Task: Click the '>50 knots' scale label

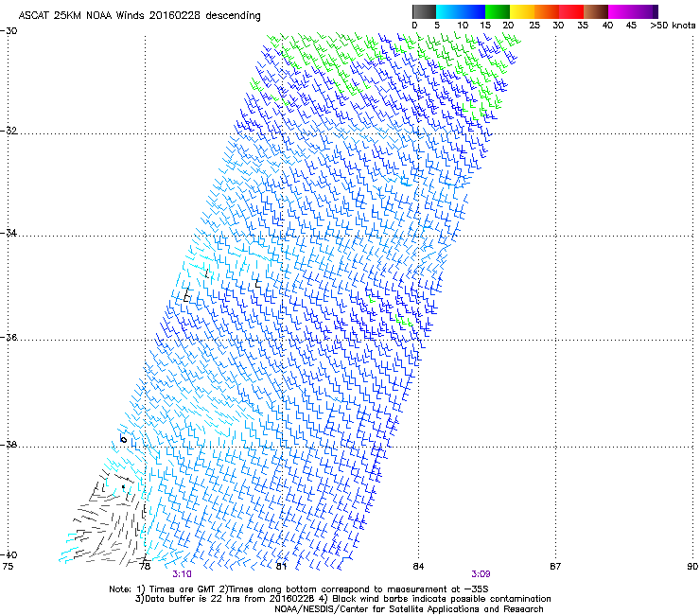Action: [x=673, y=26]
